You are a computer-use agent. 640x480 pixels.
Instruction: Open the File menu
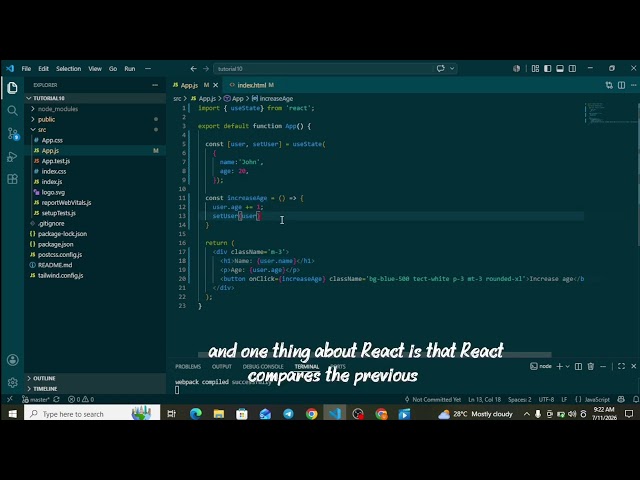(x=26, y=69)
